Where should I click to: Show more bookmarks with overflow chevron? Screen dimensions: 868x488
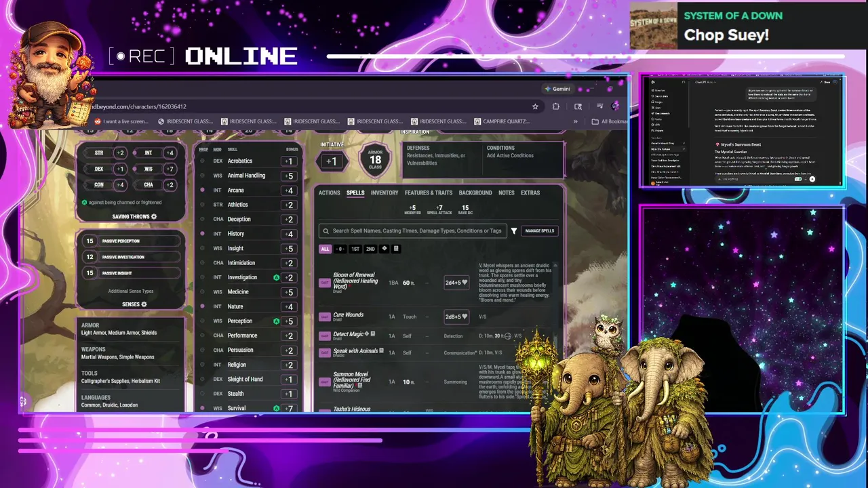coord(575,121)
